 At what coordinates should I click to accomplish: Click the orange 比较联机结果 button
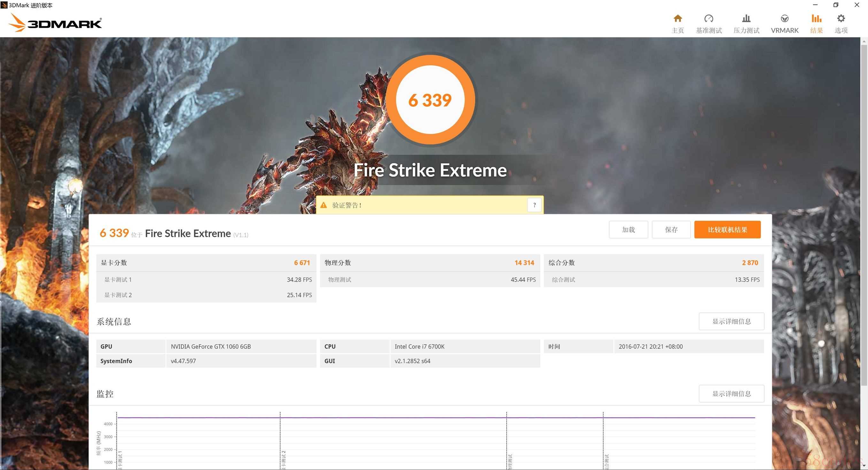click(x=727, y=229)
